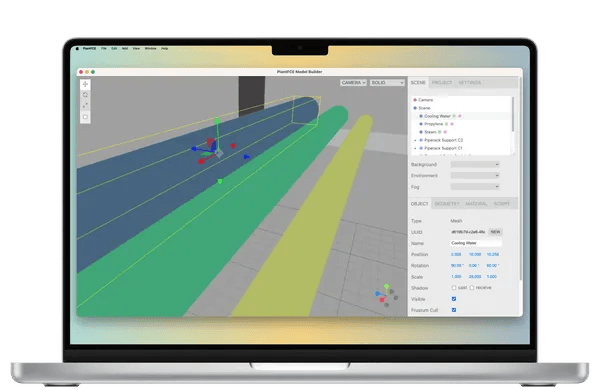Open the File menu in the menu bar

tap(104, 49)
